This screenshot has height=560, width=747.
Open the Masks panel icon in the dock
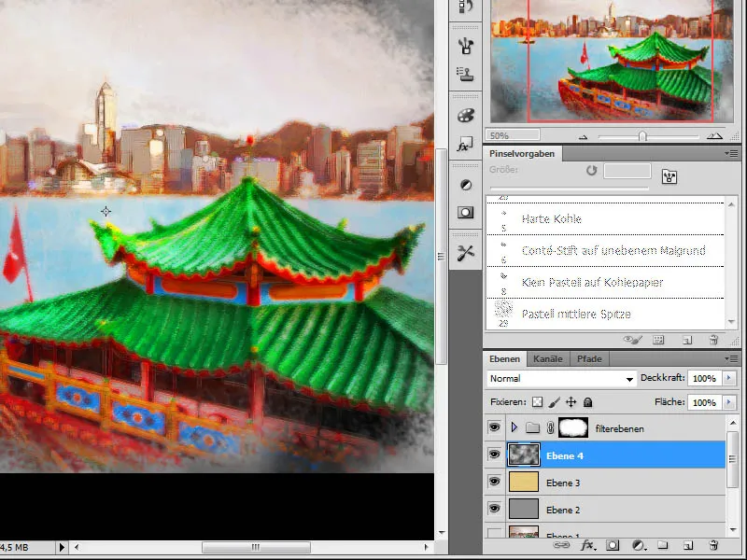(x=465, y=213)
